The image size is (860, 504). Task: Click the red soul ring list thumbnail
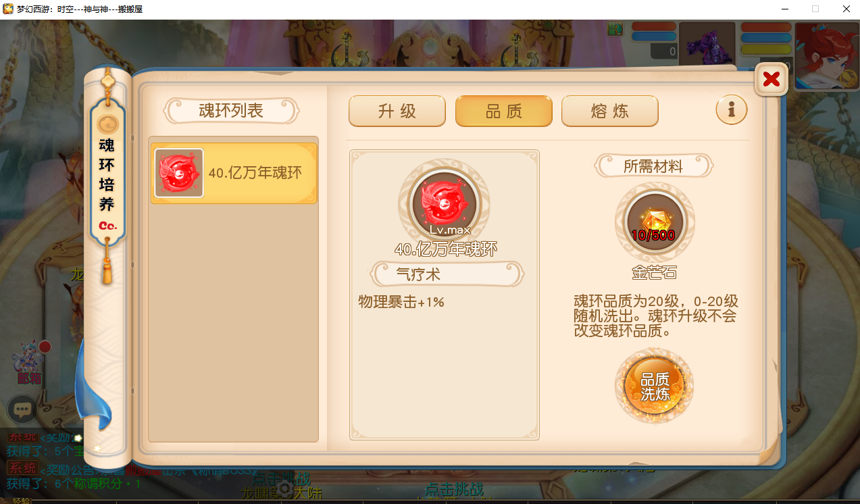coord(179,173)
